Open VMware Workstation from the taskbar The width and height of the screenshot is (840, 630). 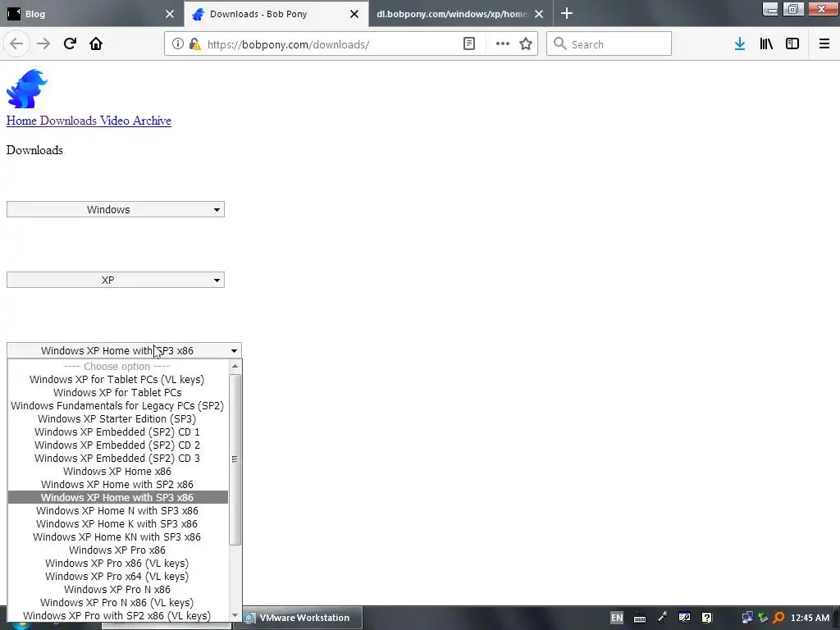(303, 618)
